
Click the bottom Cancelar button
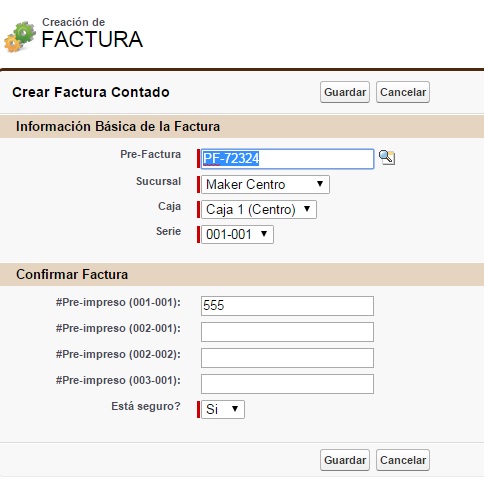(x=403, y=460)
